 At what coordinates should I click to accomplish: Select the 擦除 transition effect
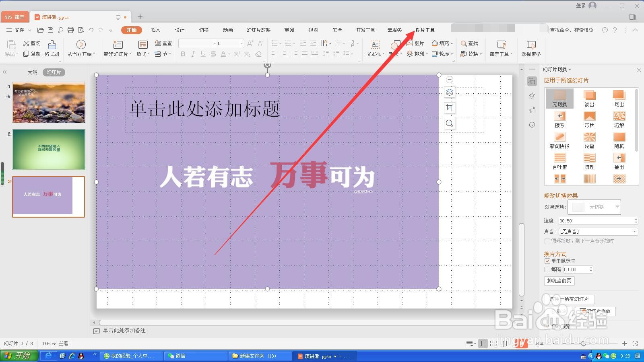point(559,119)
